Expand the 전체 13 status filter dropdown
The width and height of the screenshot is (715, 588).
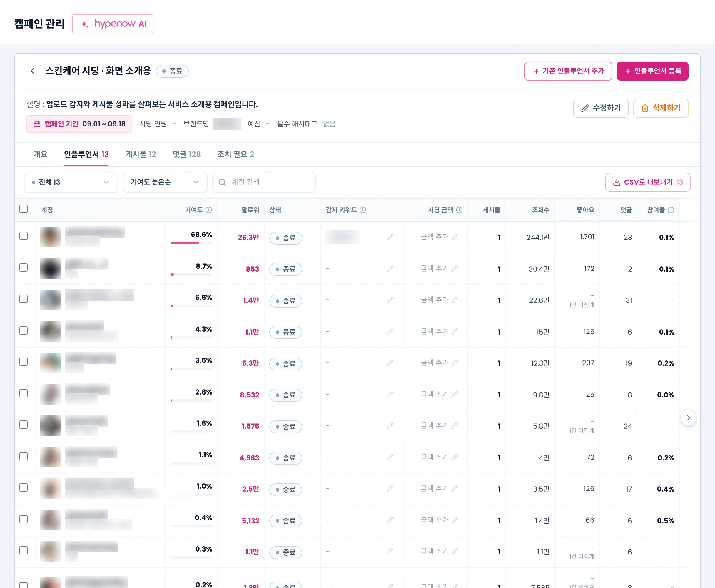pyautogui.click(x=71, y=182)
